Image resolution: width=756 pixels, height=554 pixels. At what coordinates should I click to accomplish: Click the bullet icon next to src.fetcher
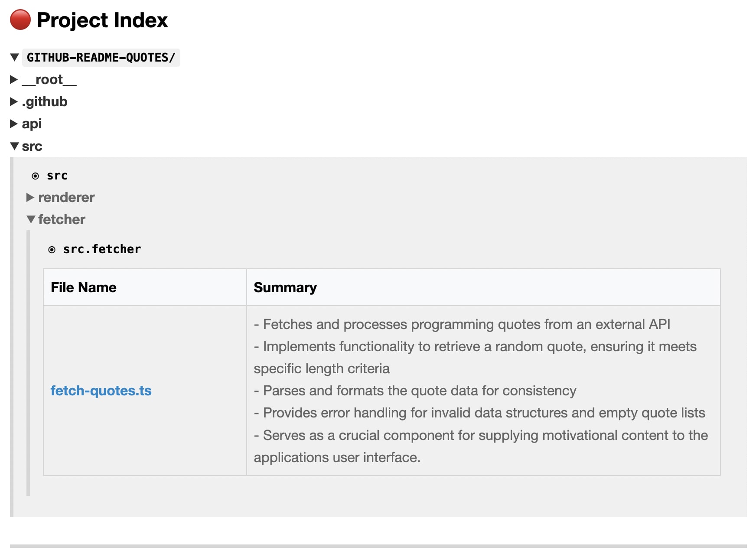tap(52, 250)
